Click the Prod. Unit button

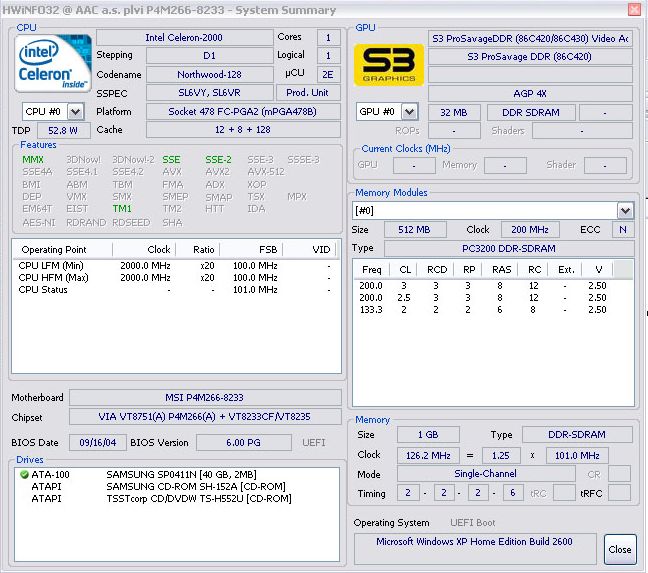pyautogui.click(x=310, y=93)
